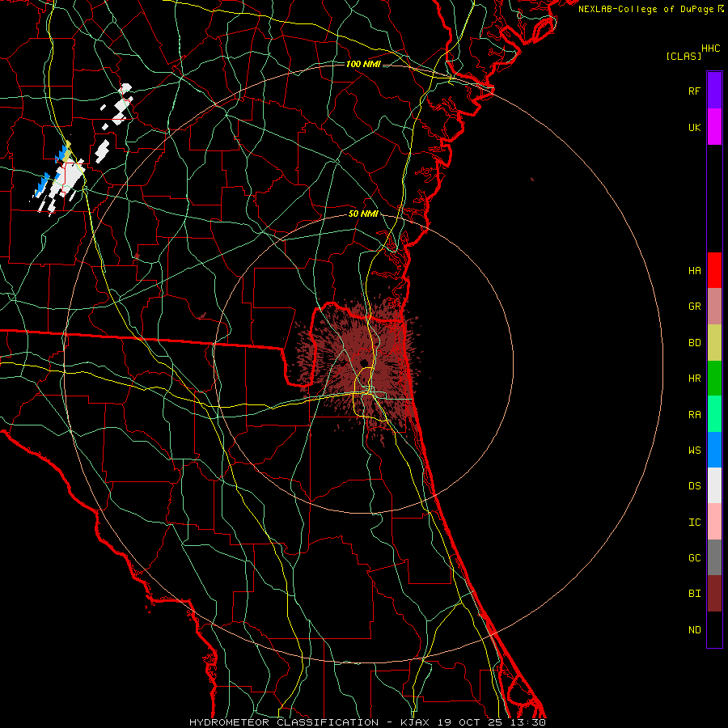This screenshot has height=728, width=728.
Task: Click the 'UK' legend label
Action: tap(694, 128)
